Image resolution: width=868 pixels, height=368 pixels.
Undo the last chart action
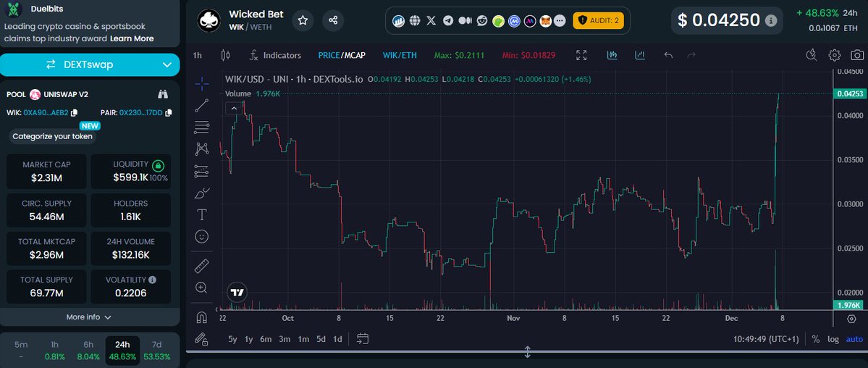[x=668, y=56]
